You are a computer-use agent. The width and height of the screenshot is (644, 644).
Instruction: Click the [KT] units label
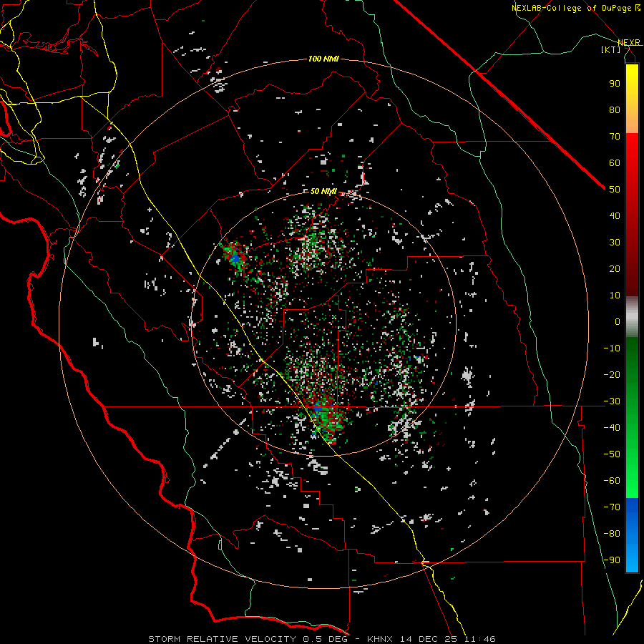[x=611, y=49]
